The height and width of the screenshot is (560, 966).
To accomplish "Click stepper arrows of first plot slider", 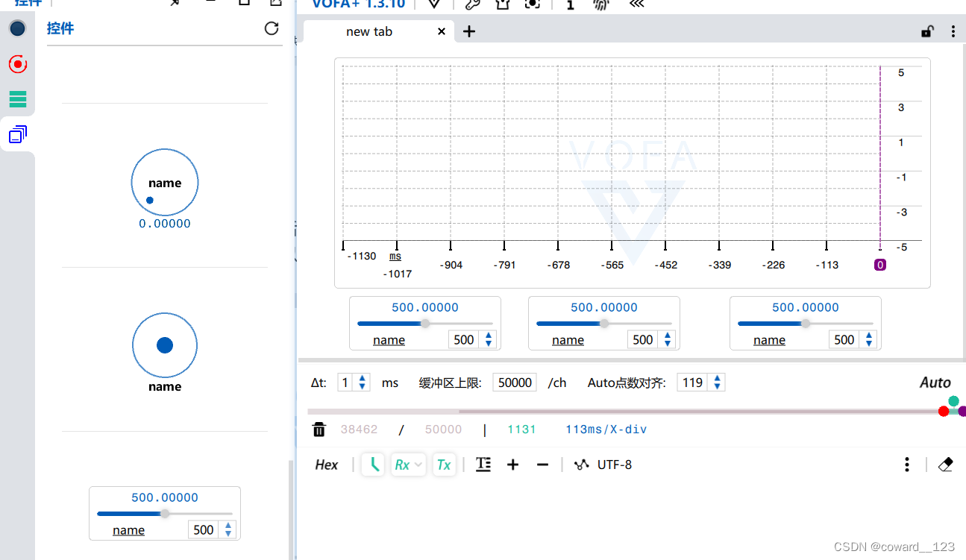I will click(x=489, y=340).
